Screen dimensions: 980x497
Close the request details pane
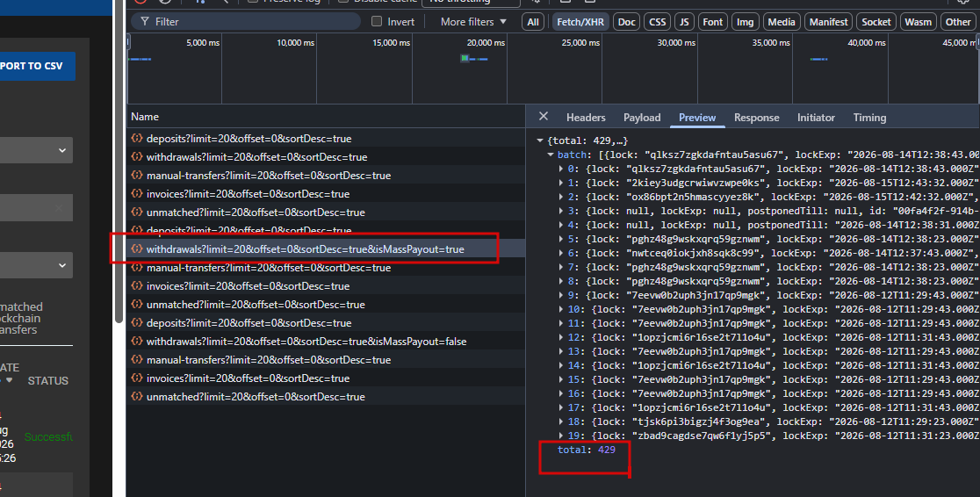[543, 116]
